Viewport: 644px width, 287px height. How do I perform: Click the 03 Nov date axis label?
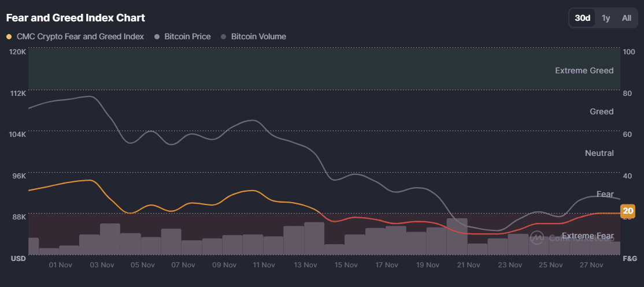[x=102, y=265]
